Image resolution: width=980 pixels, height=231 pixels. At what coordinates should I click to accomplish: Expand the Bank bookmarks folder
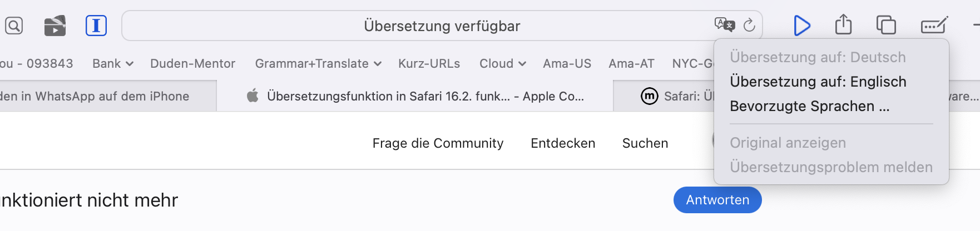coord(113,64)
